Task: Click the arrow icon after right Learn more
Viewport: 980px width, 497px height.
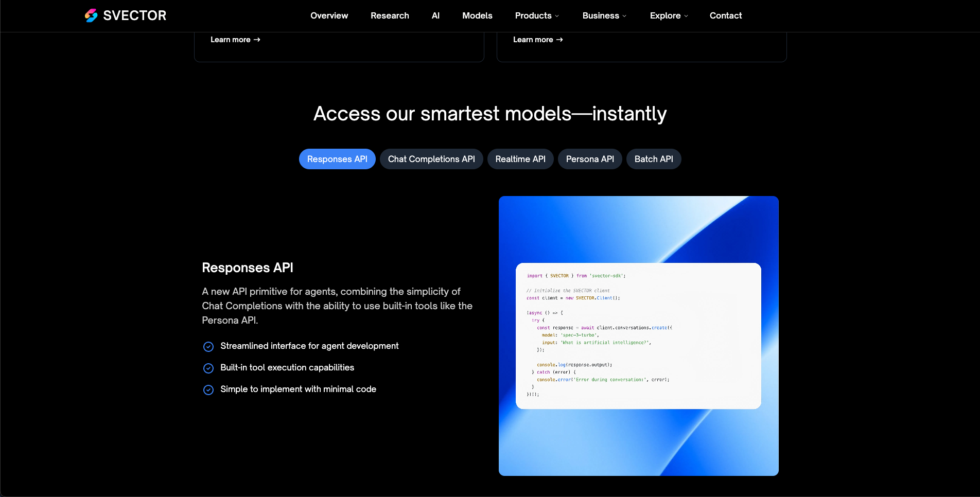Action: coord(559,40)
